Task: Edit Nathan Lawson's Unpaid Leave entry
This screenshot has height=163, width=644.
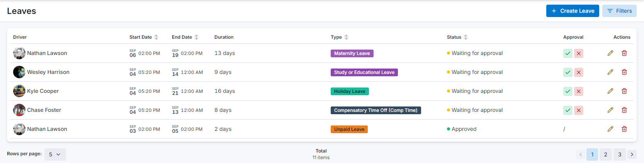Action: pos(610,129)
